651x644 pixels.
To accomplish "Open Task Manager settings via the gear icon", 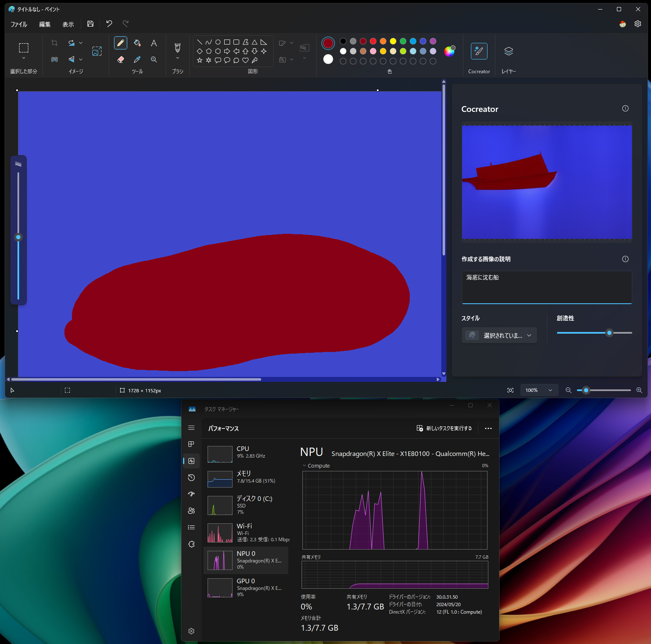I will 191,631.
